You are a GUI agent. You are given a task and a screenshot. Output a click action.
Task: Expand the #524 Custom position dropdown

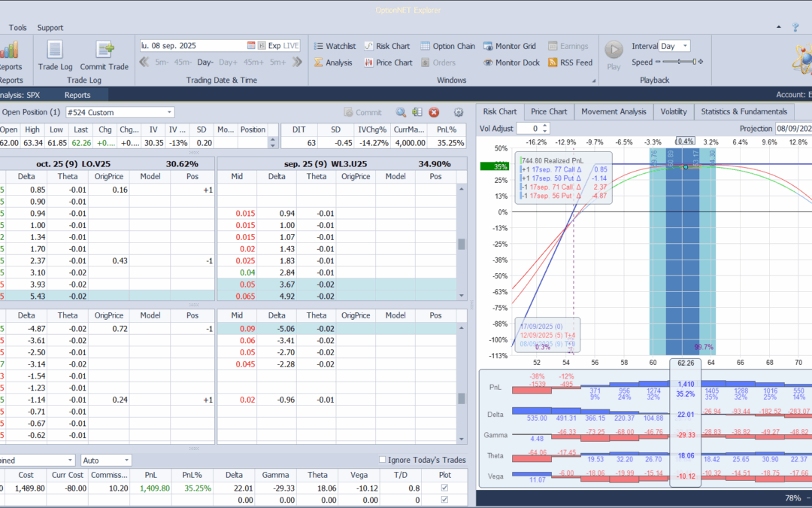point(169,112)
